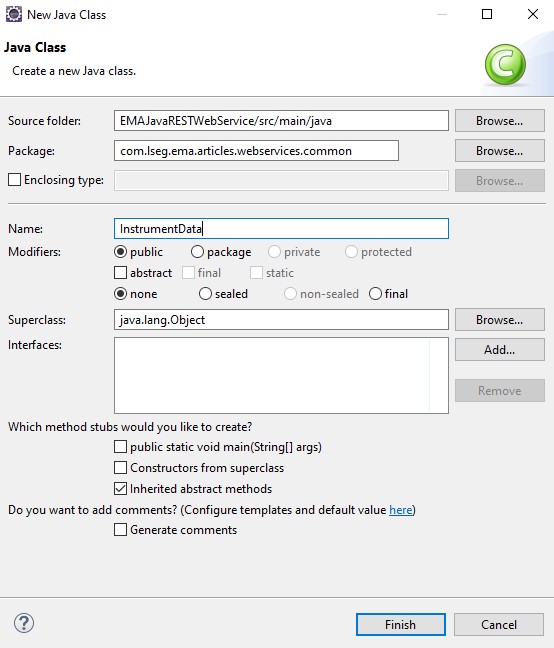Click the help question mark icon

coord(24,623)
